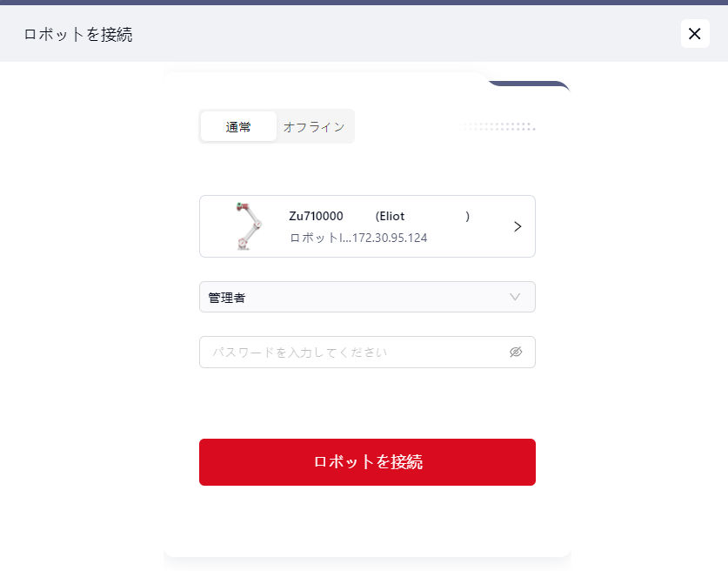Click the dotted decoration beside the tabs
The height and width of the screenshot is (571, 728).
tap(499, 126)
